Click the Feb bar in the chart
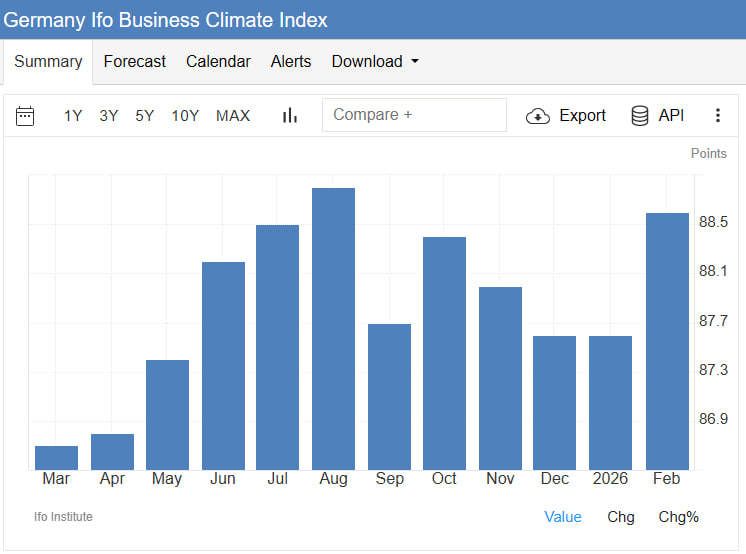The height and width of the screenshot is (554, 746). 667,340
